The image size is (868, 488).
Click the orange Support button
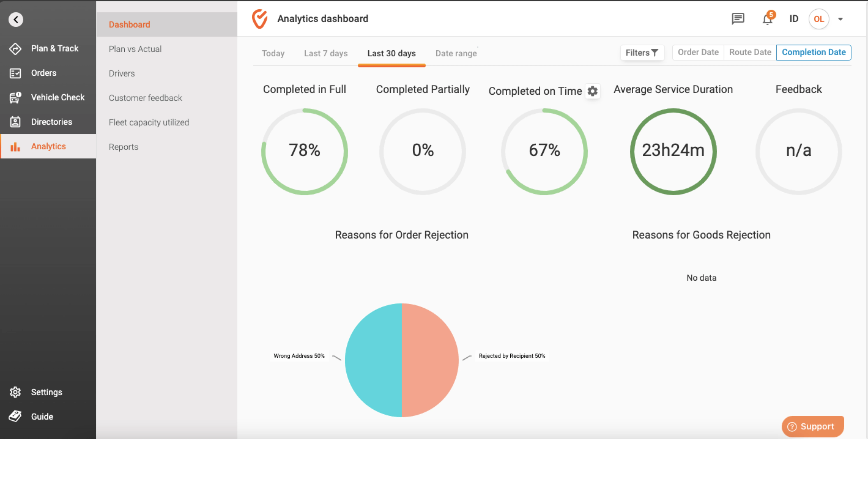click(812, 426)
